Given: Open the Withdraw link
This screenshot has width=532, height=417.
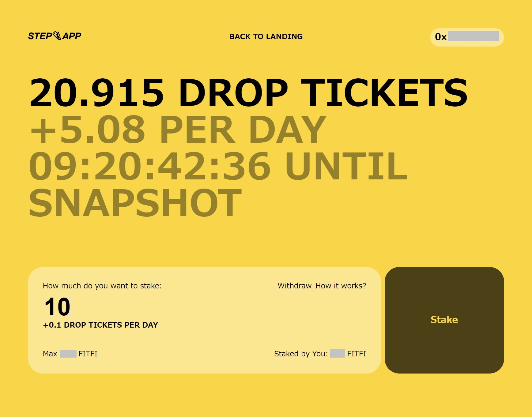Looking at the screenshot, I should click(x=294, y=286).
